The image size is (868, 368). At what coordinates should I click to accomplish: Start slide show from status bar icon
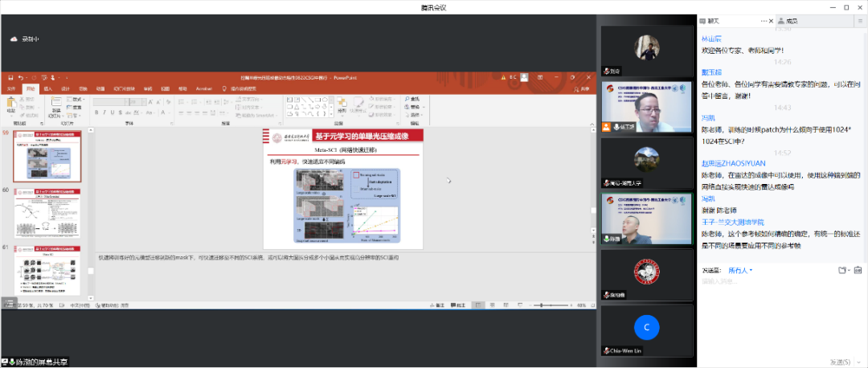pyautogui.click(x=520, y=305)
